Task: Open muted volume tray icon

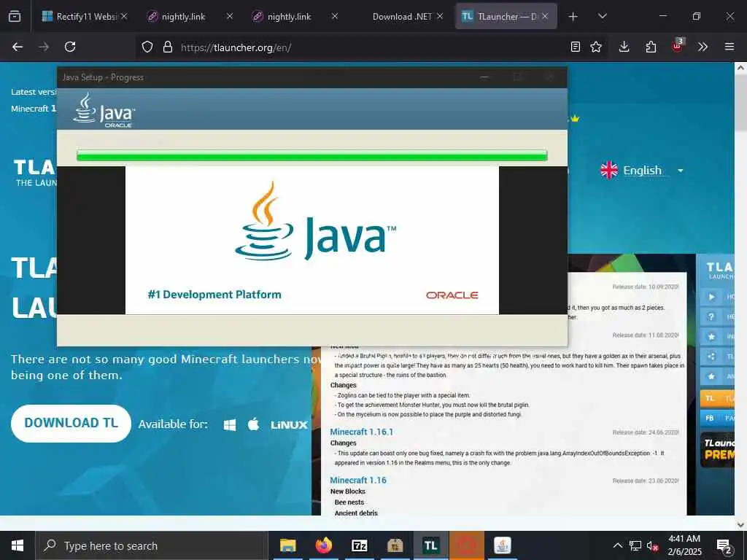Action: click(653, 545)
